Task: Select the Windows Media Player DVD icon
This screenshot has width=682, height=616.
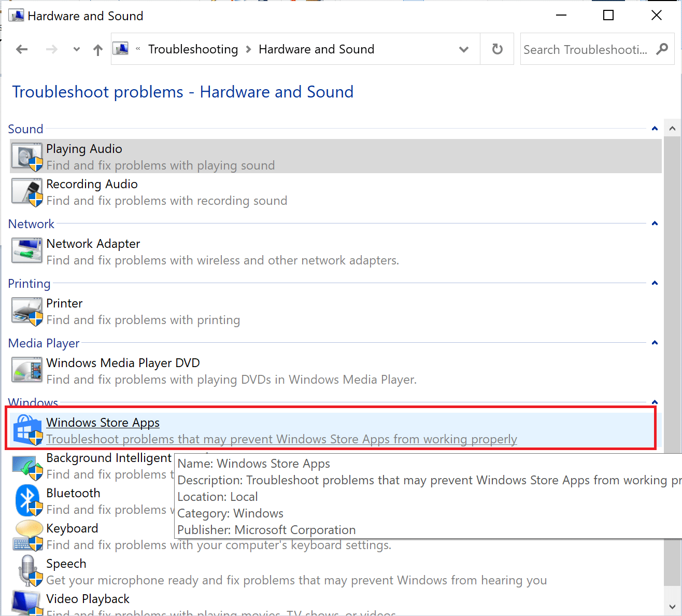Action: coord(26,370)
